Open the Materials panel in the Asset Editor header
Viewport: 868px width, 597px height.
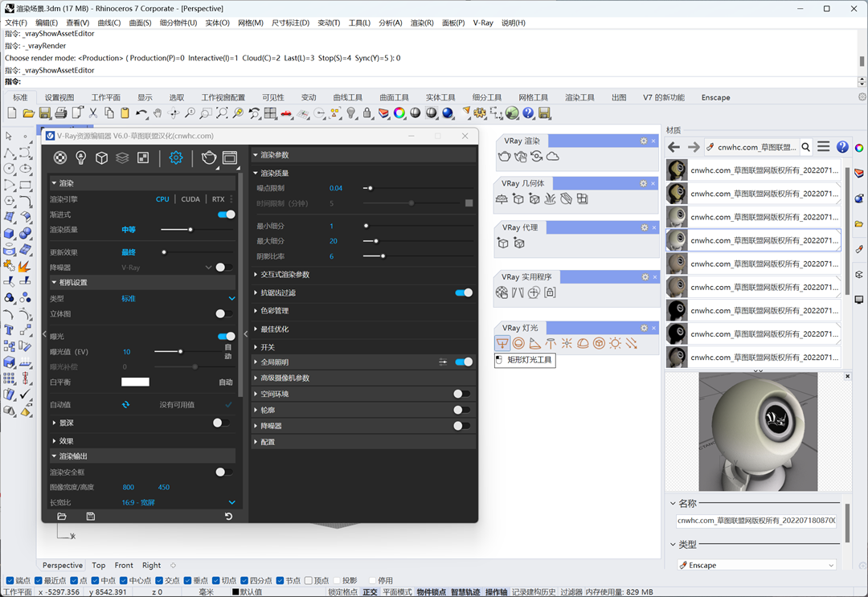pyautogui.click(x=60, y=157)
